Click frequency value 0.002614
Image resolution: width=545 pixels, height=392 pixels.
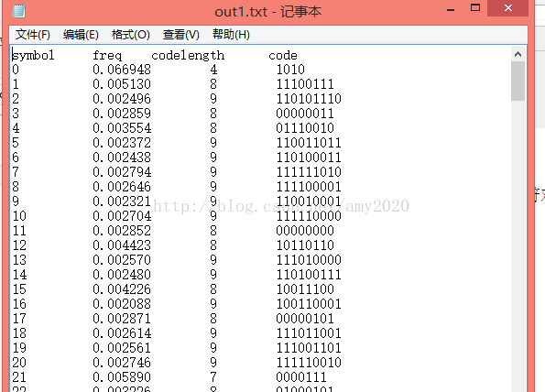(x=122, y=333)
